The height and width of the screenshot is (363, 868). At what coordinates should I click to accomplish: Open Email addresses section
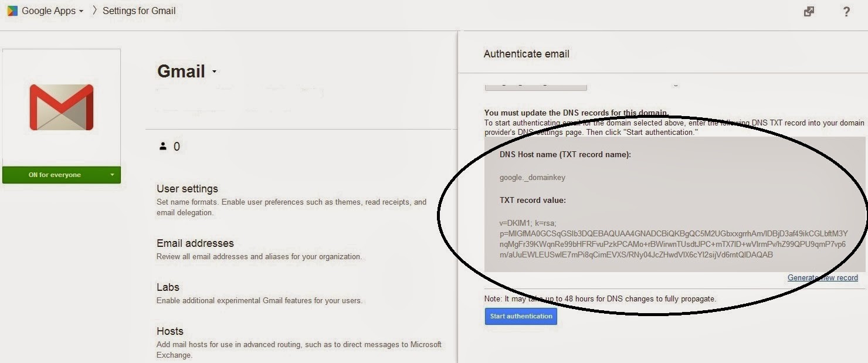(195, 243)
